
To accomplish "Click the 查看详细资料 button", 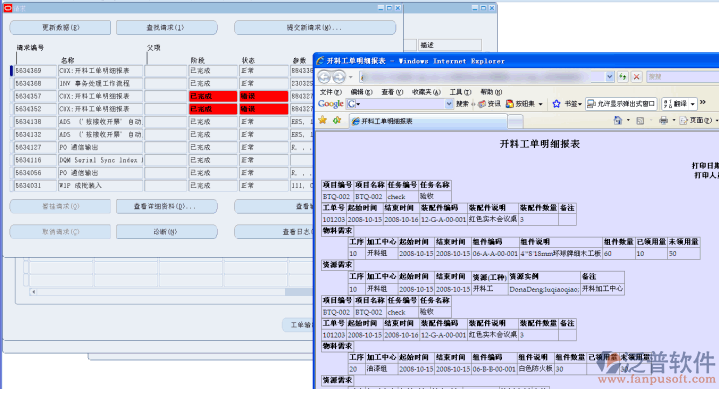I will click(x=167, y=207).
